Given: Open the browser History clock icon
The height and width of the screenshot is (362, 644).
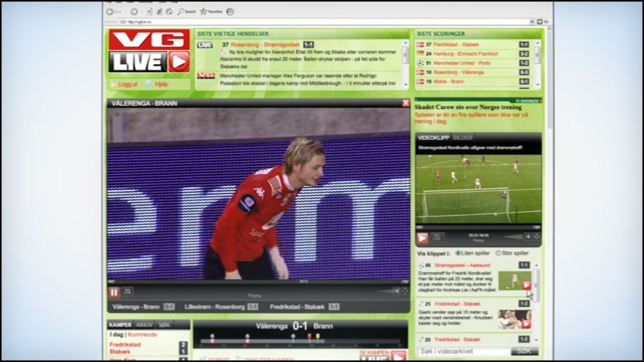Looking at the screenshot, I should click(x=230, y=12).
